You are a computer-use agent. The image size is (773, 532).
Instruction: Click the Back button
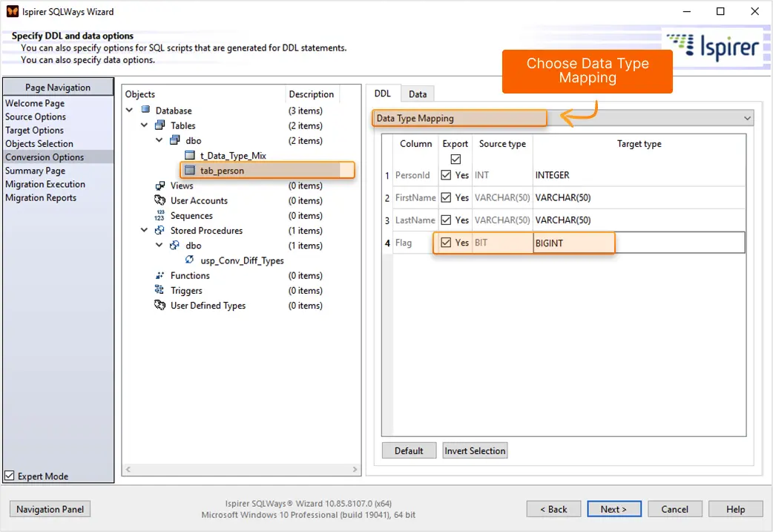tap(553, 509)
